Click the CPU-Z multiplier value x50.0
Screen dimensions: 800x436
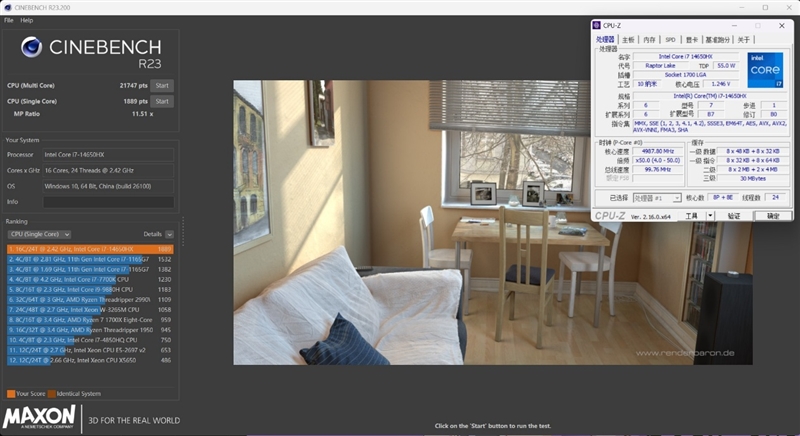click(658, 160)
